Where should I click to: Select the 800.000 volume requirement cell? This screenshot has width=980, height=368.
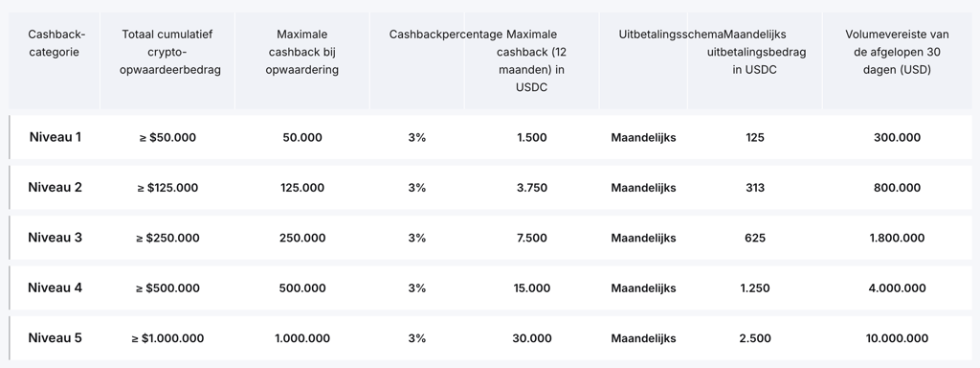click(897, 188)
